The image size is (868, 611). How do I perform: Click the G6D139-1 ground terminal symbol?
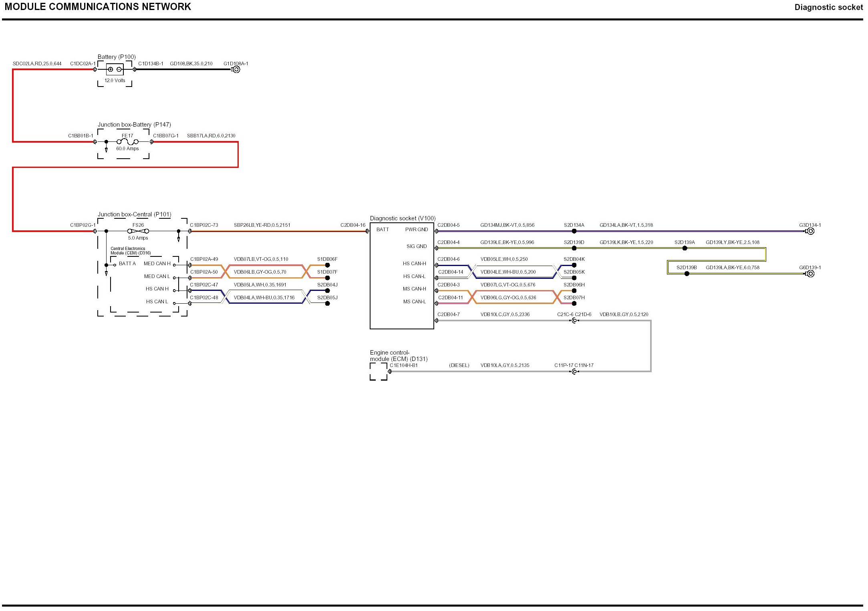(810, 274)
